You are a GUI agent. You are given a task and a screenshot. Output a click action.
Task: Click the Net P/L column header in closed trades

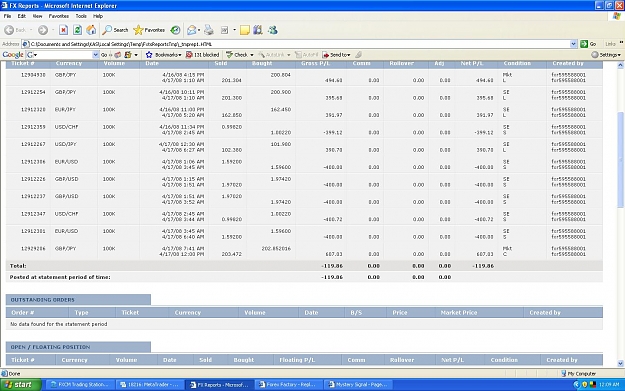pyautogui.click(x=472, y=63)
